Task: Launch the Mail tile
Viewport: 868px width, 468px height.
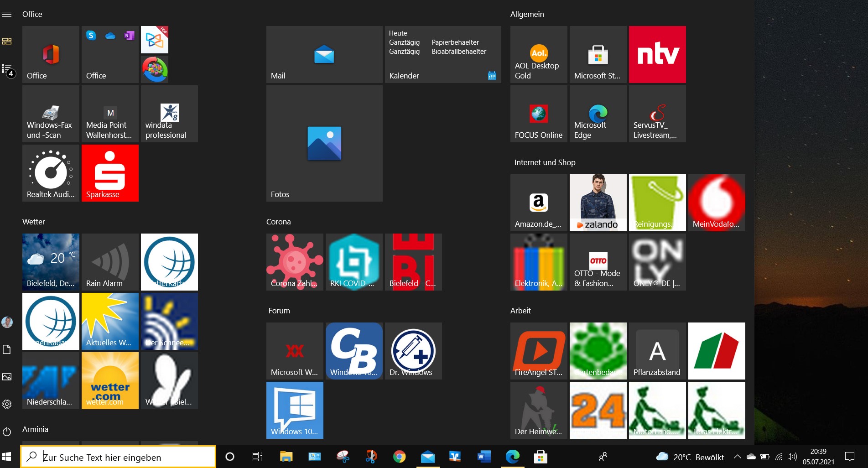Action: 324,54
